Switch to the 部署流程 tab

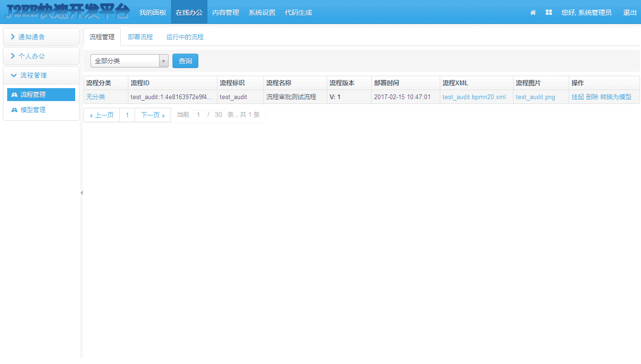tap(140, 36)
